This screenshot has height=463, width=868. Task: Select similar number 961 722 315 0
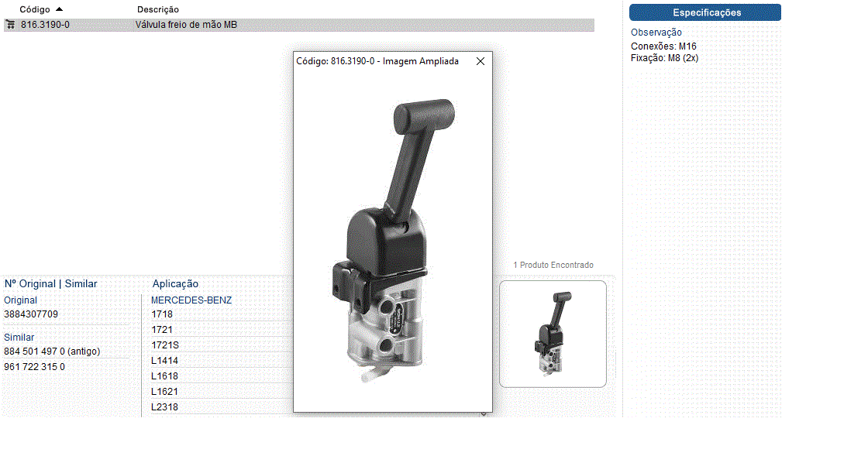click(35, 367)
